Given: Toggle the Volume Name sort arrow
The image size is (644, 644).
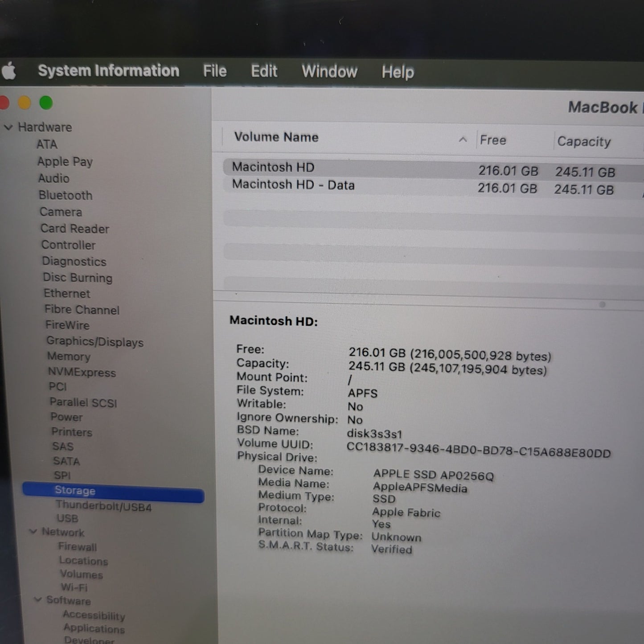Looking at the screenshot, I should [463, 139].
